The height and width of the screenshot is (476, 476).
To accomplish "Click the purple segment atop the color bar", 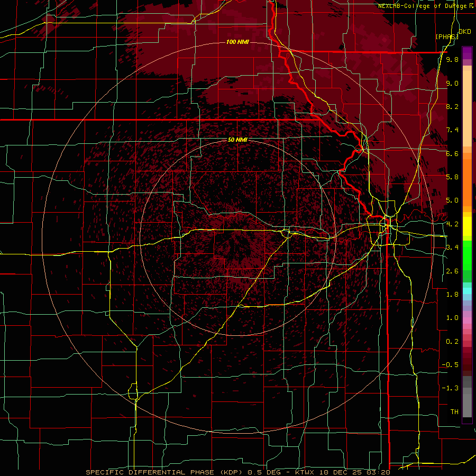I will (467, 53).
